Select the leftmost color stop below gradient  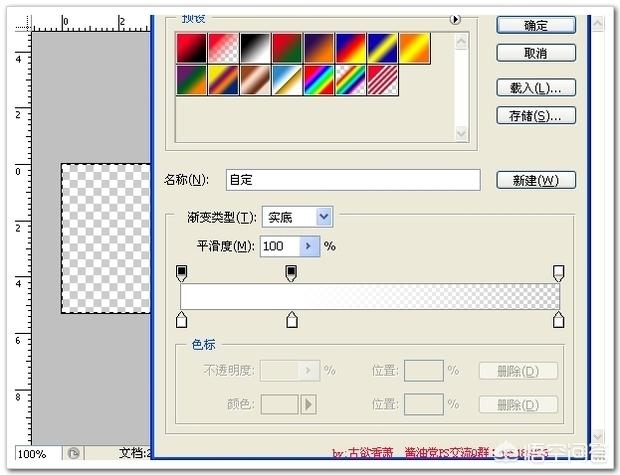(x=181, y=320)
